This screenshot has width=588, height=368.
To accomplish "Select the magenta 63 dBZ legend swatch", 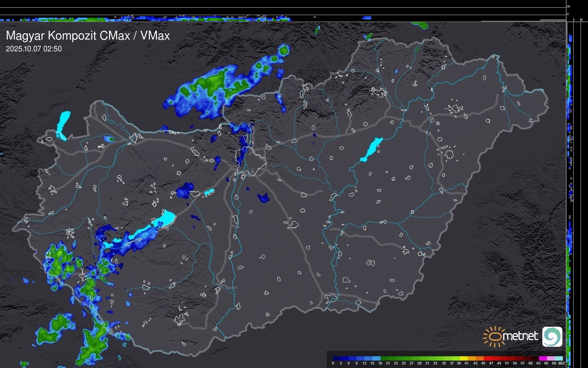I will [543, 358].
